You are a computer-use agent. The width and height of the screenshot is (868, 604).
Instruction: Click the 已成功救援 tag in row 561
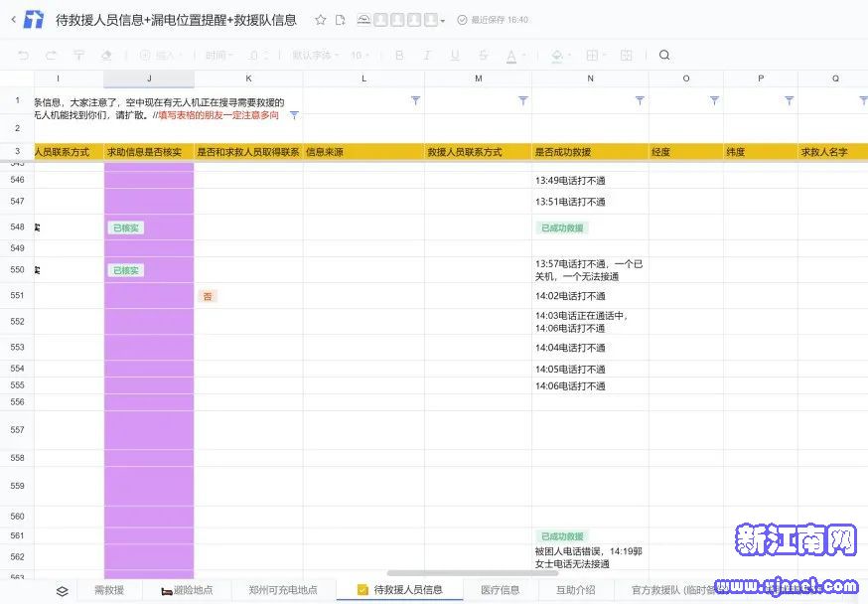(x=562, y=535)
